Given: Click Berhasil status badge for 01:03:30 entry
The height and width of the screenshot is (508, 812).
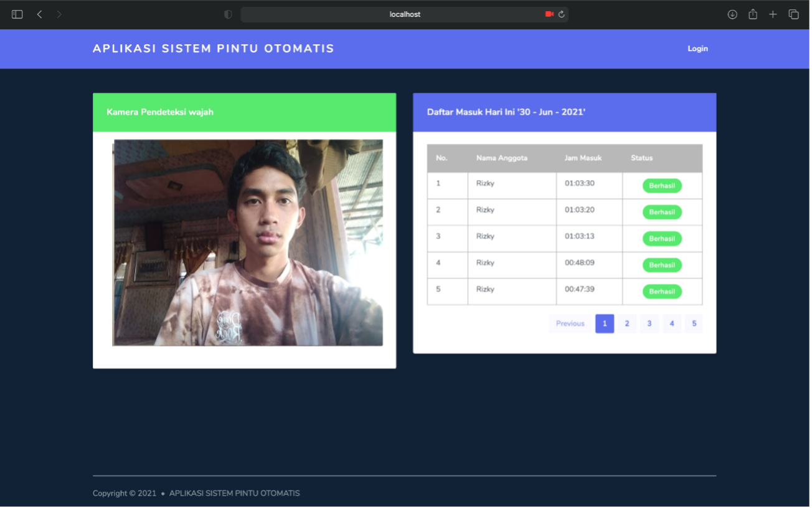Looking at the screenshot, I should (x=662, y=186).
